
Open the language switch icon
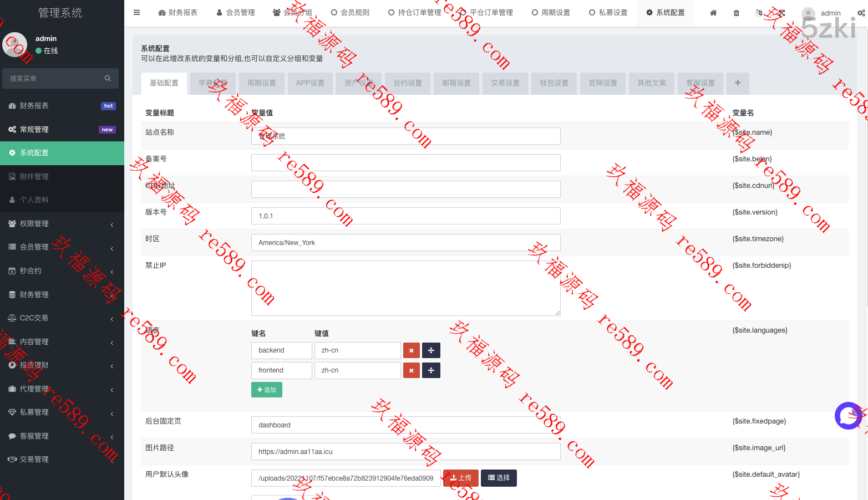pyautogui.click(x=759, y=13)
